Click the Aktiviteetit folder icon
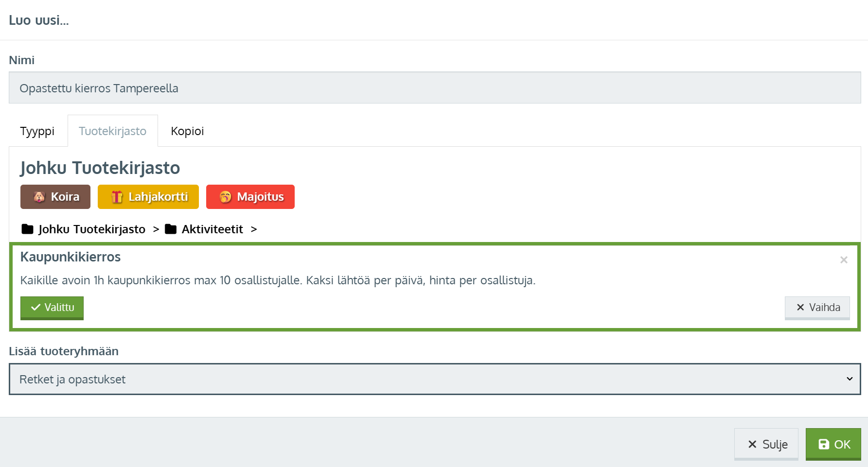Image resolution: width=868 pixels, height=467 pixels. 171,229
